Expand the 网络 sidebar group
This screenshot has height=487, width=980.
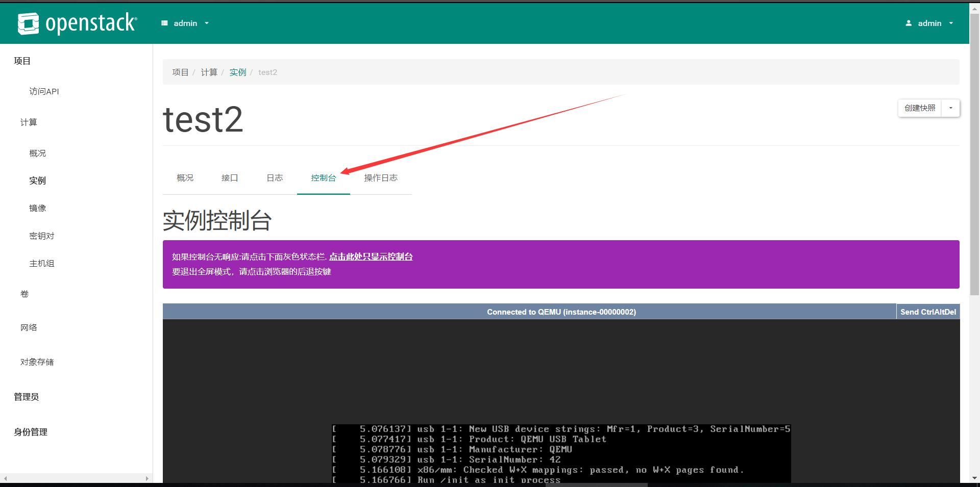point(29,328)
